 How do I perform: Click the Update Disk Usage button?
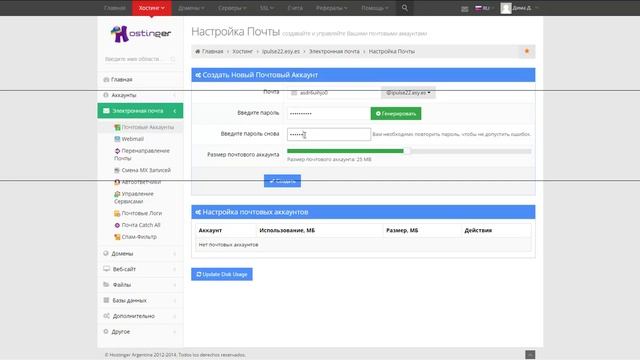[x=222, y=274]
